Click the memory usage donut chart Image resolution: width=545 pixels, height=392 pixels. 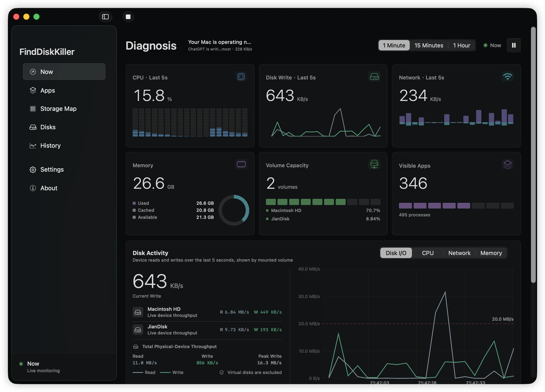coord(234,210)
